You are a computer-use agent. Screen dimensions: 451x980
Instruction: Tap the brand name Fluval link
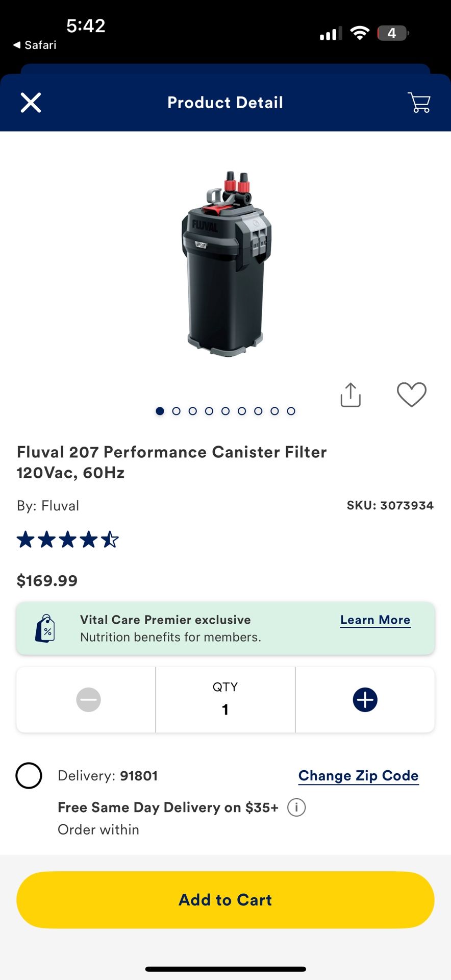[60, 506]
